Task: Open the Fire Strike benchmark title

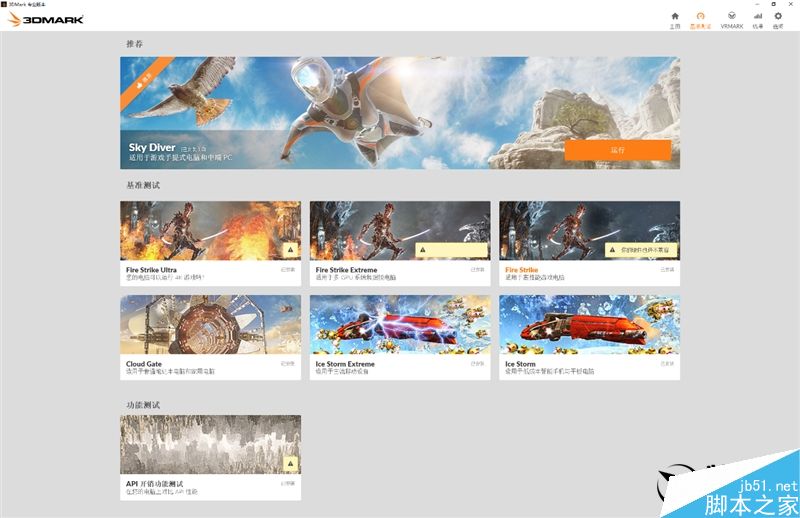Action: coord(521,269)
